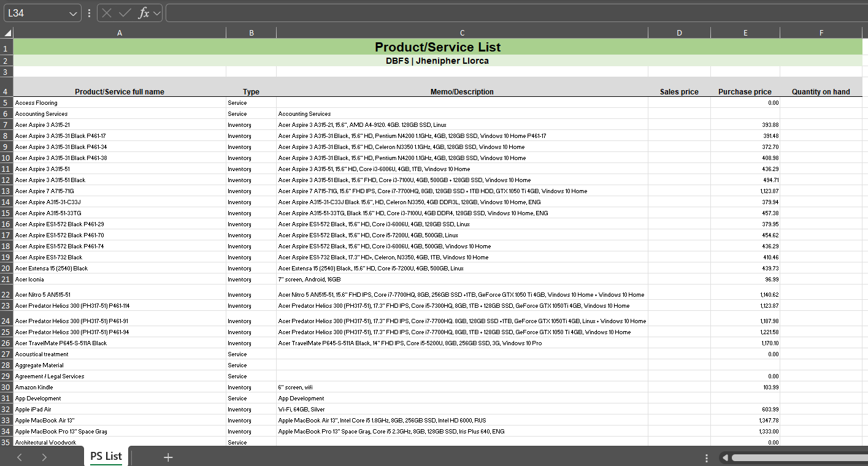Select row 1 header

tap(6, 47)
